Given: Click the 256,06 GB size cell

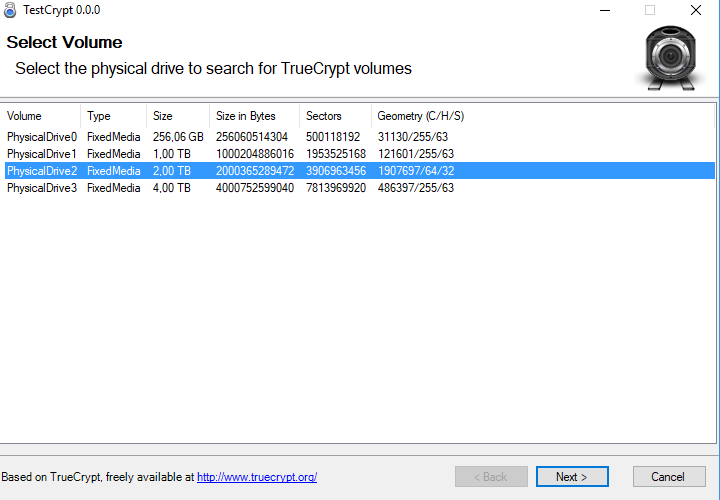Looking at the screenshot, I should (178, 137).
